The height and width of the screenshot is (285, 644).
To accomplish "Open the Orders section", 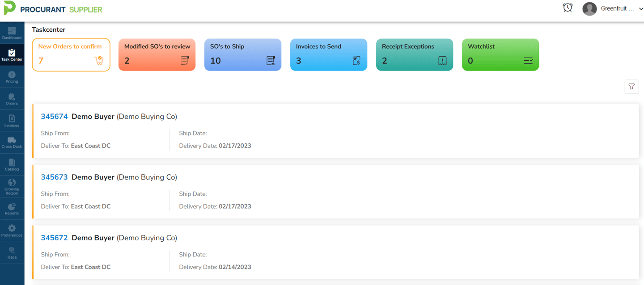I will [x=12, y=98].
